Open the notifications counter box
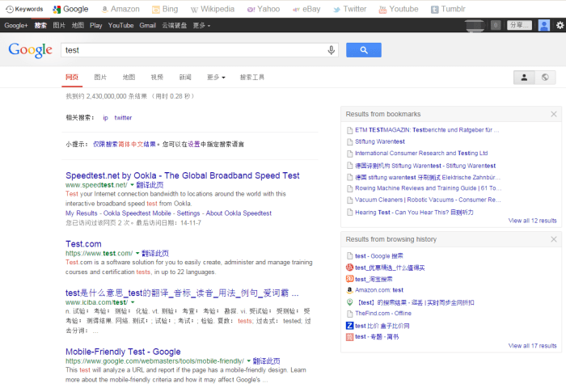This screenshot has height=392, width=566. tap(496, 25)
